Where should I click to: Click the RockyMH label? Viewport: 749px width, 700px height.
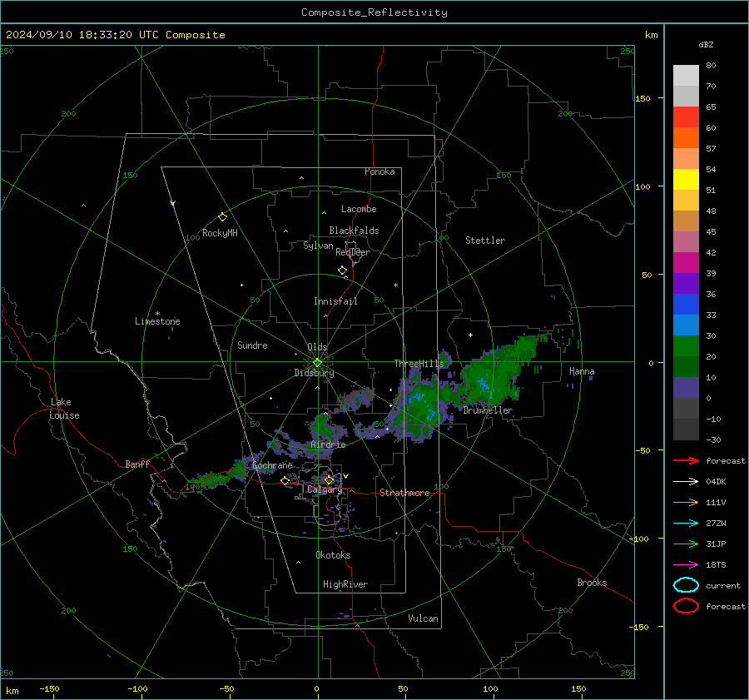coord(220,233)
